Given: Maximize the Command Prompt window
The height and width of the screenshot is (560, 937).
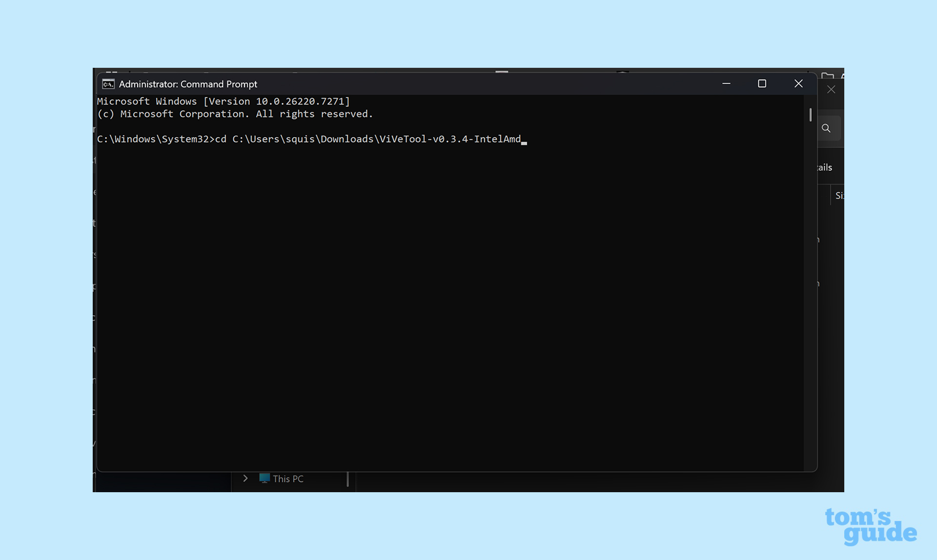Looking at the screenshot, I should click(762, 84).
